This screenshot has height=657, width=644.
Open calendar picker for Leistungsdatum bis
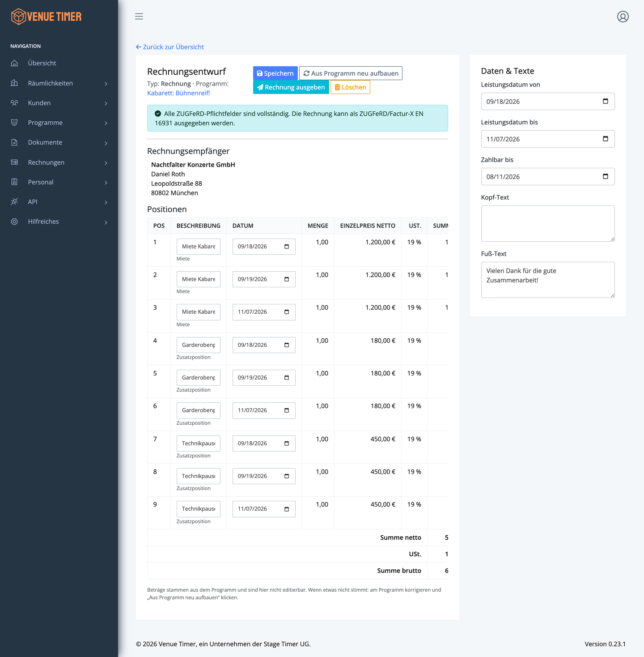point(606,139)
